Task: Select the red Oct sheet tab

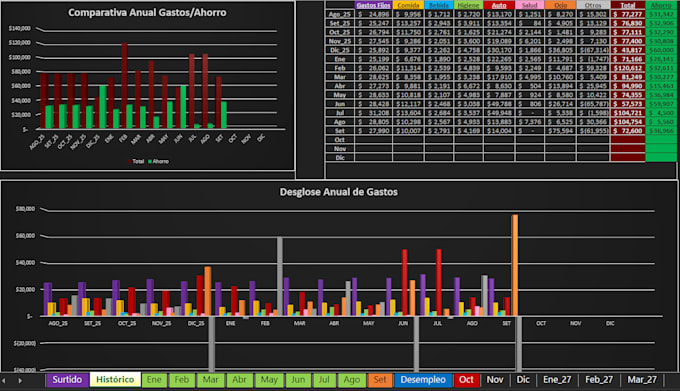Action: [466, 380]
